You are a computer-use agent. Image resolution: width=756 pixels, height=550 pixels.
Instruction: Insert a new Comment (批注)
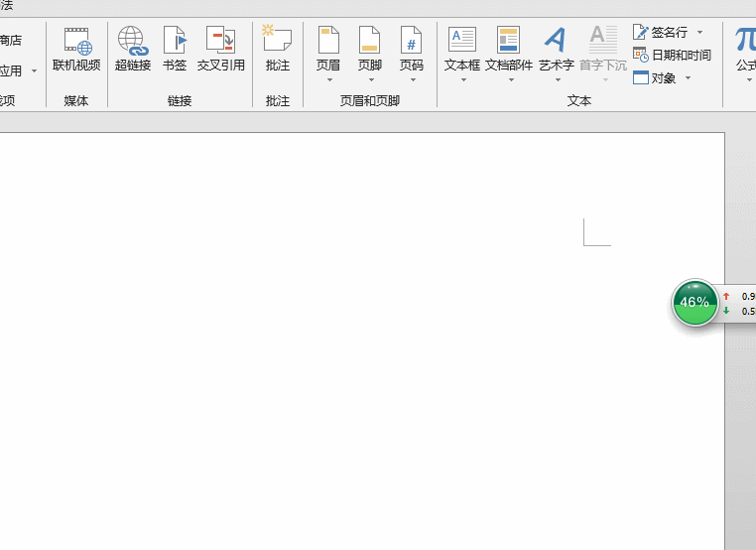(x=278, y=48)
